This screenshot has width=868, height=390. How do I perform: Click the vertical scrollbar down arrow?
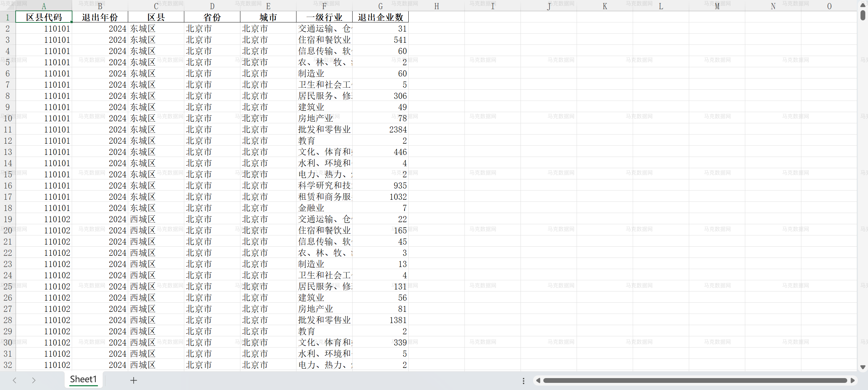(863, 367)
